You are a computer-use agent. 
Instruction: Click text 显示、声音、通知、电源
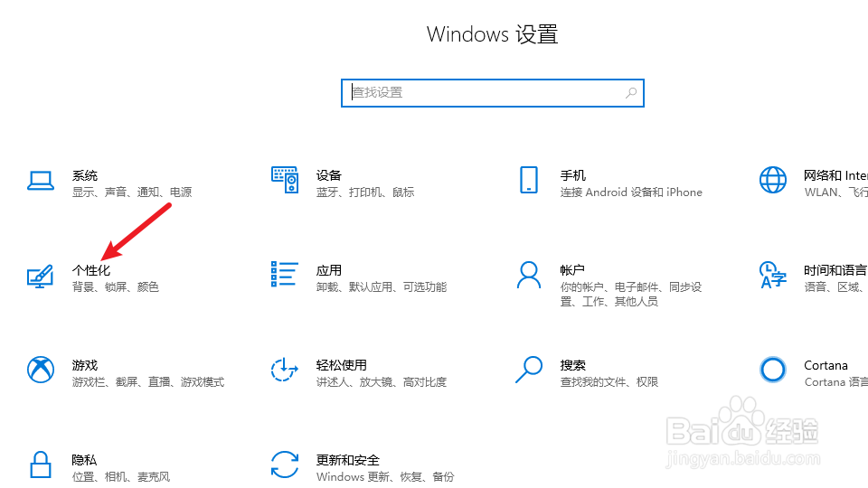pos(132,192)
